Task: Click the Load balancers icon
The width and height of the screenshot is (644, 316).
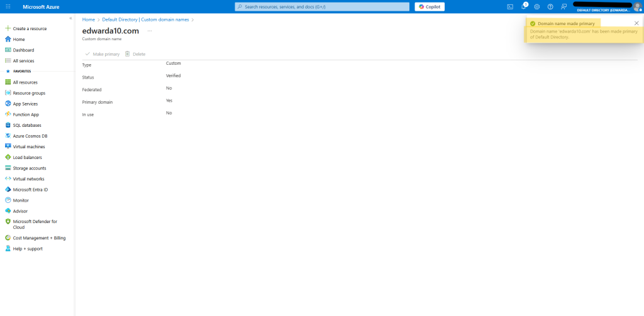Action: click(8, 157)
